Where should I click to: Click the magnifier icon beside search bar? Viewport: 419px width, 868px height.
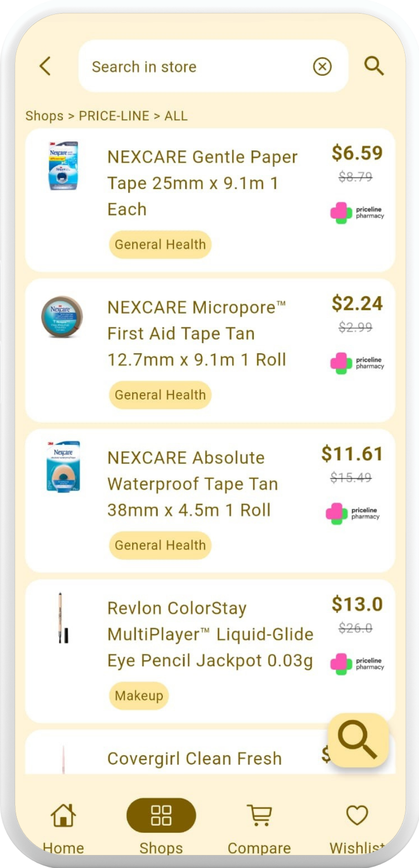(373, 66)
